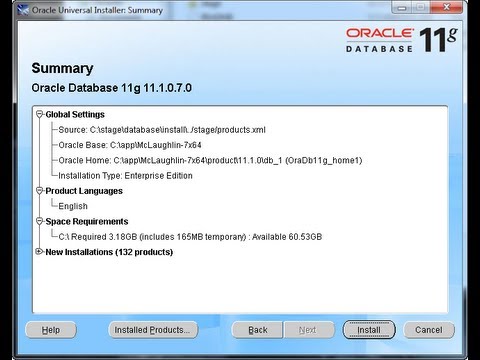Cancel the Oracle installer

pos(429,330)
